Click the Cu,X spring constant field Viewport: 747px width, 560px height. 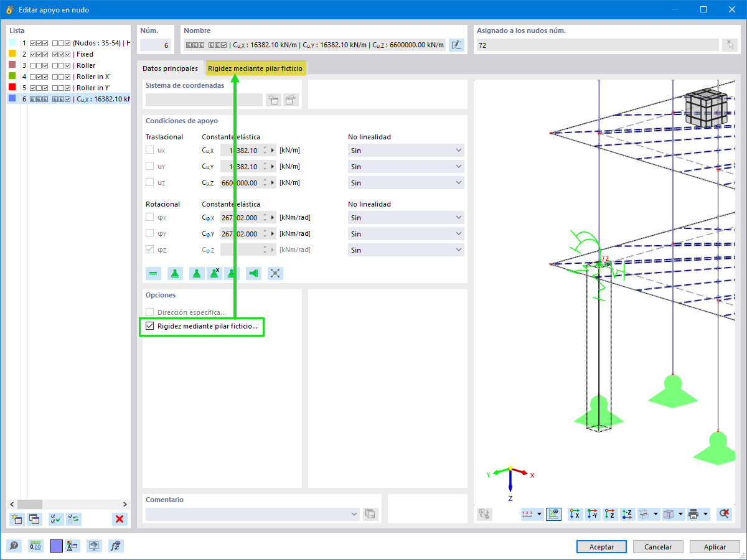[242, 151]
